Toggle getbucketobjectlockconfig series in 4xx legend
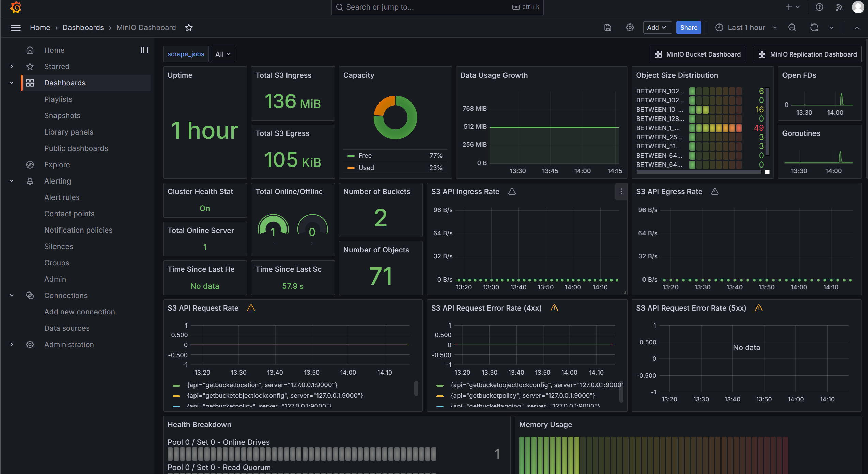 (x=537, y=385)
